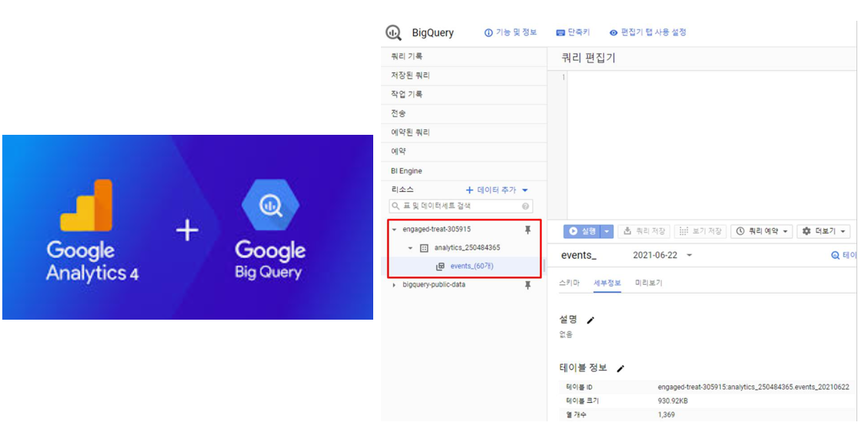
Task: Click 보기 저장 button
Action: click(x=700, y=231)
